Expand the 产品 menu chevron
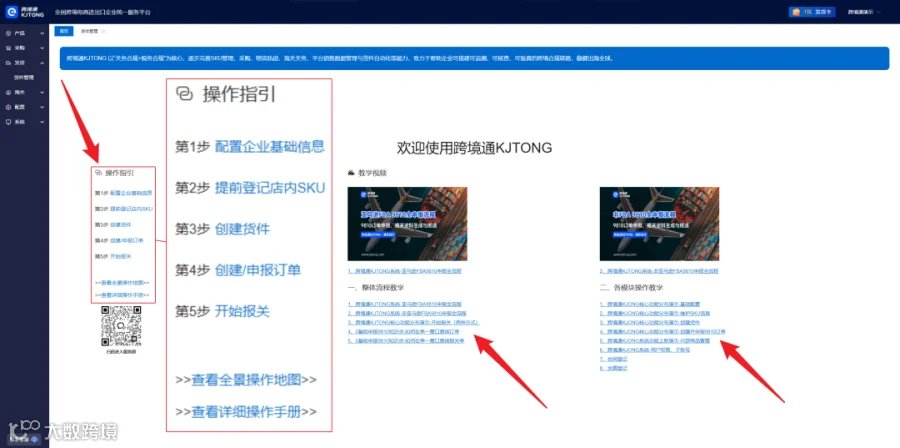 [x=42, y=33]
